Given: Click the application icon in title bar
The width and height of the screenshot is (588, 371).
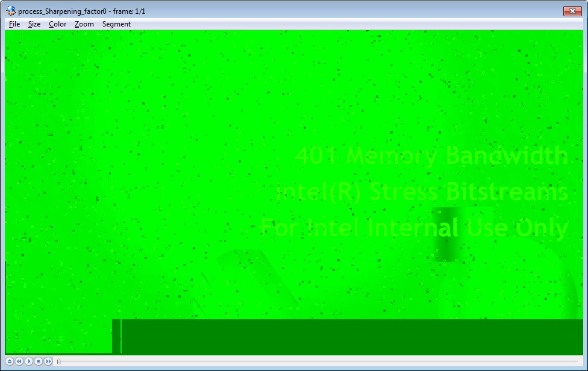Looking at the screenshot, I should pos(11,11).
